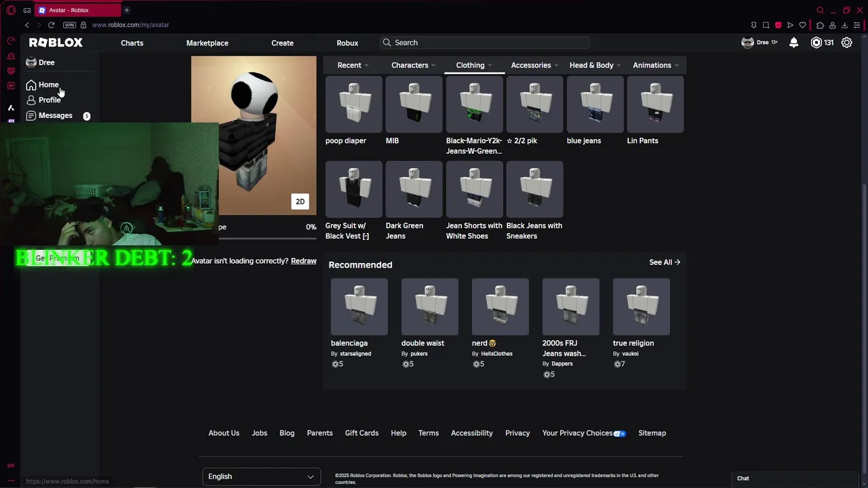Open the Robux tab
Screen dimensions: 868x488
[x=347, y=43]
